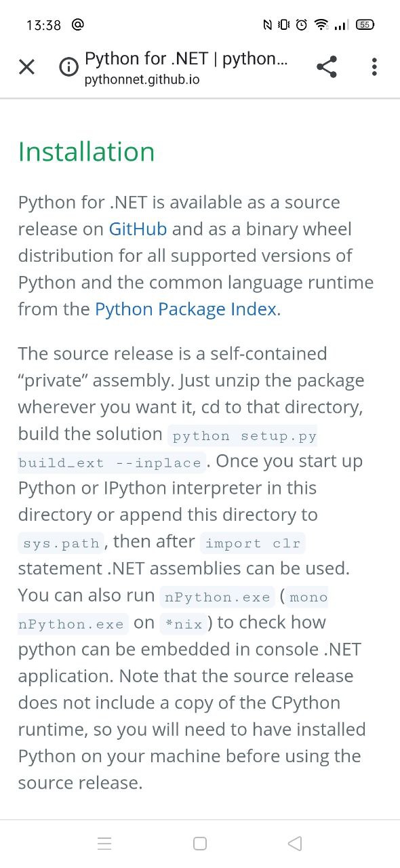The image size is (400, 868).
Task: Tap the Android home button
Action: tap(200, 844)
